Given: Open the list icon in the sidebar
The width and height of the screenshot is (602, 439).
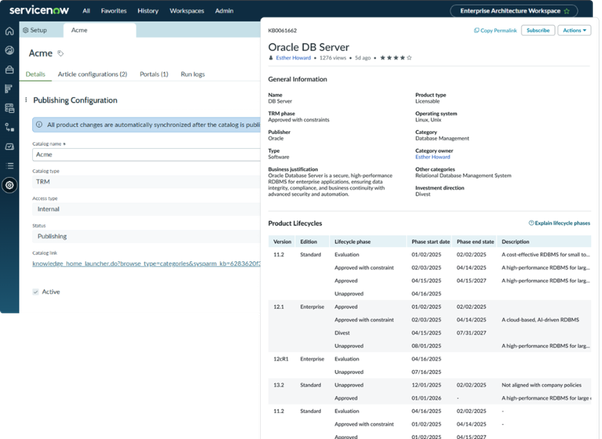Looking at the screenshot, I should coord(10,166).
